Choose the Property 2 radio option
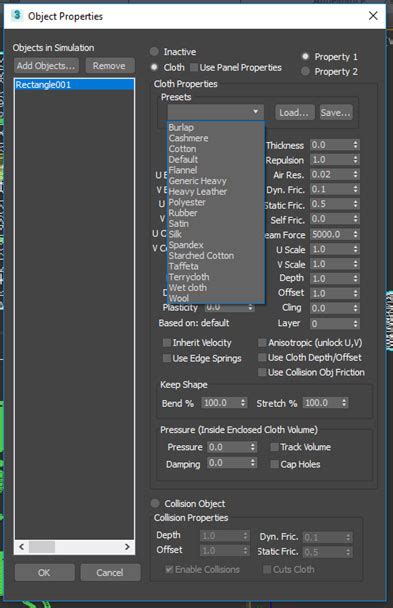Image resolution: width=393 pixels, height=608 pixels. pyautogui.click(x=305, y=71)
